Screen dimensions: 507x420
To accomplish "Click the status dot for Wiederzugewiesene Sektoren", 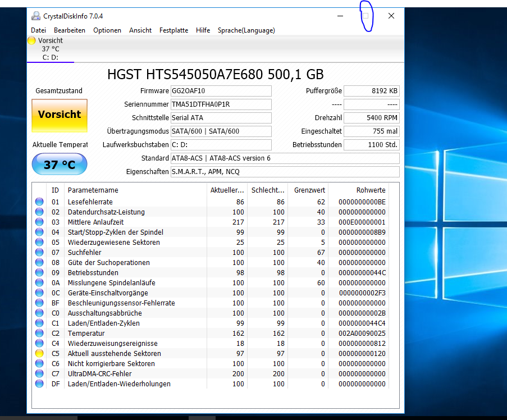I will pos(39,242).
